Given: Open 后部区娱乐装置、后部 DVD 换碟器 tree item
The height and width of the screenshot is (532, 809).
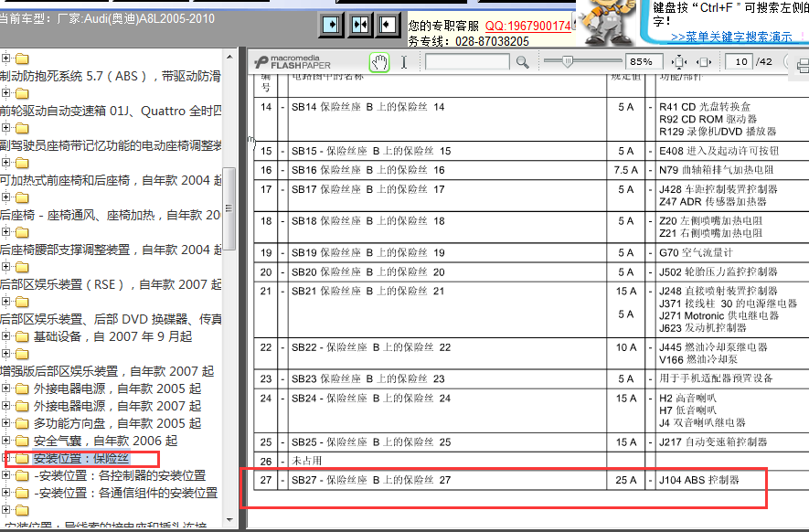Looking at the screenshot, I should pyautogui.click(x=111, y=319).
